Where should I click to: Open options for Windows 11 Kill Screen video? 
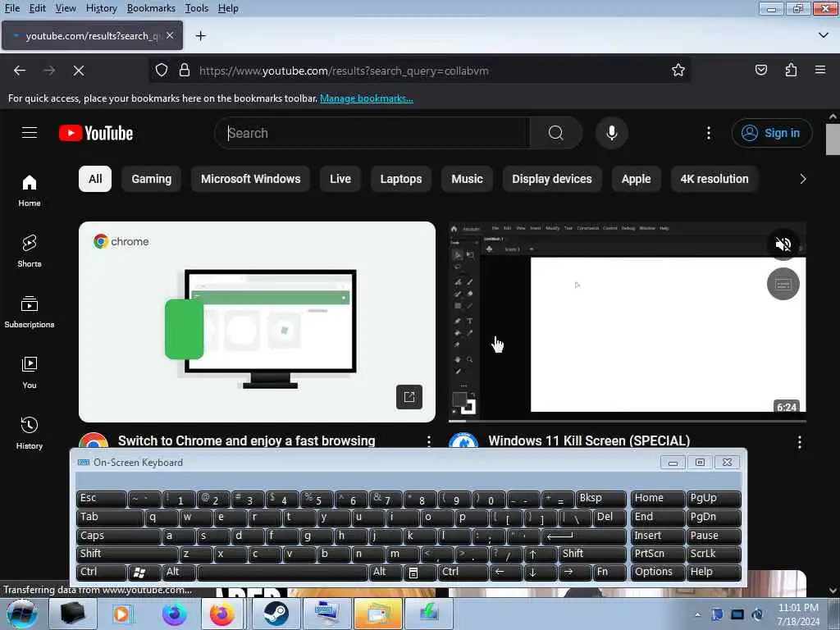[x=799, y=442]
